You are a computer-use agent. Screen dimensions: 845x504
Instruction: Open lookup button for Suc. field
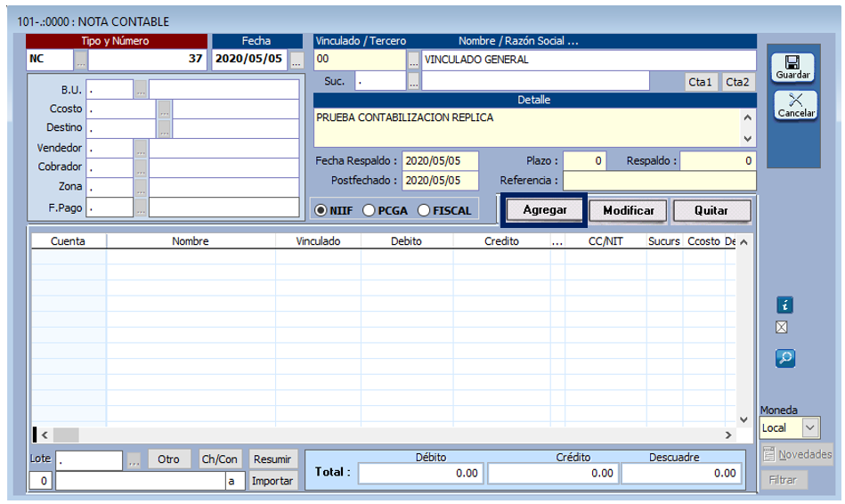click(413, 81)
